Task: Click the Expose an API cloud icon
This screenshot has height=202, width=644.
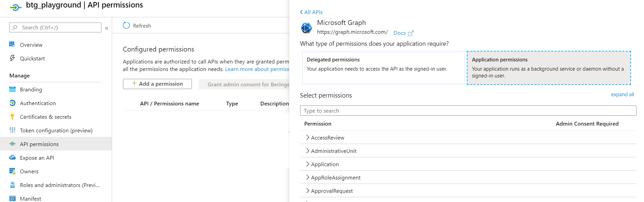Action: 12,157
